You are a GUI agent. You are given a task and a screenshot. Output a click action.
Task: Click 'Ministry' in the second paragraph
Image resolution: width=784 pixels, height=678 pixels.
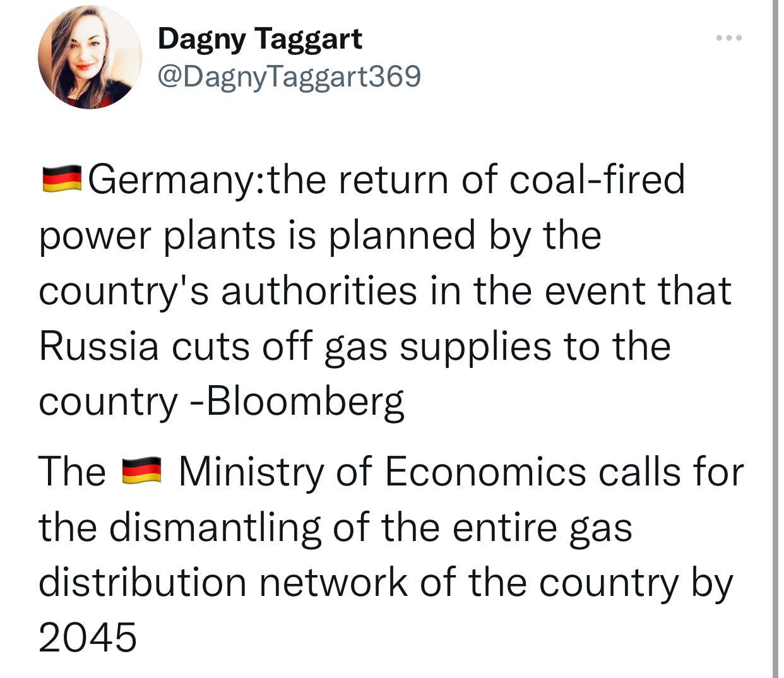(x=251, y=472)
